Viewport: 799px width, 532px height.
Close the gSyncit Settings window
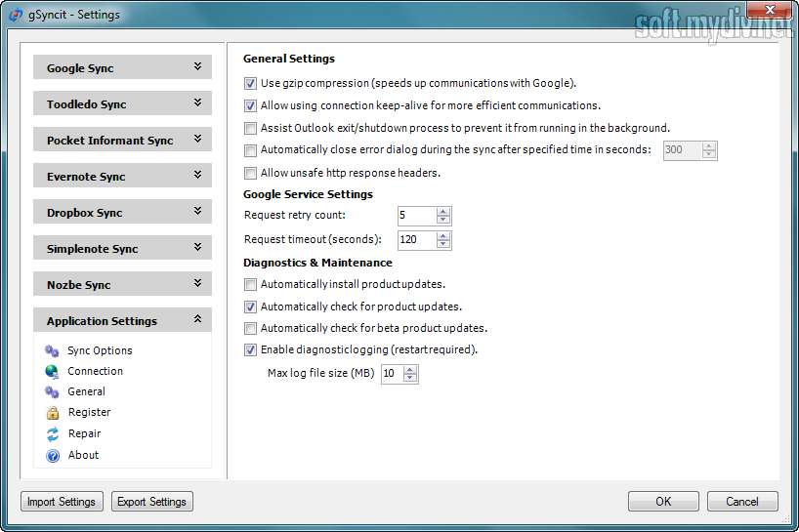point(770,9)
